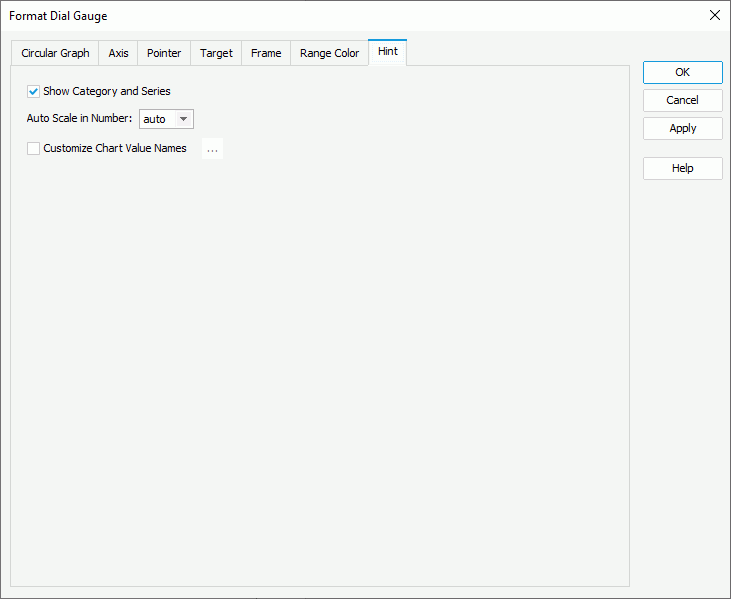
Task: Select the Pointer tab
Action: pyautogui.click(x=164, y=53)
